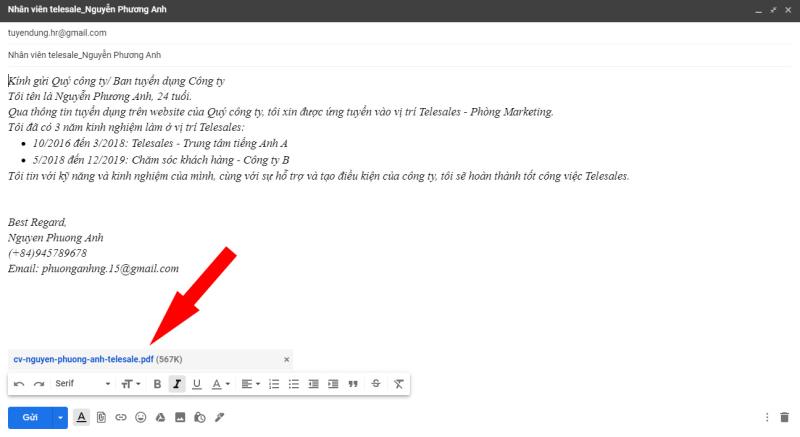Click the Gửi send button

[30, 418]
